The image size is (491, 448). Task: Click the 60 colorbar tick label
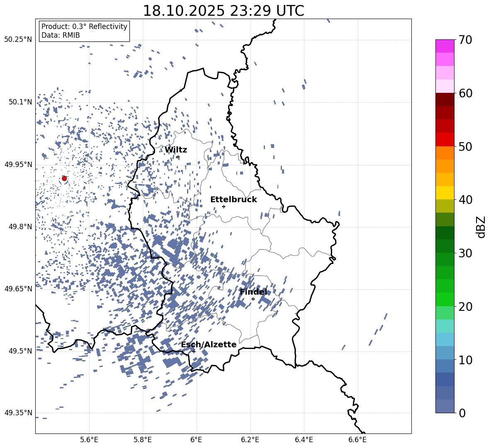[x=465, y=93]
